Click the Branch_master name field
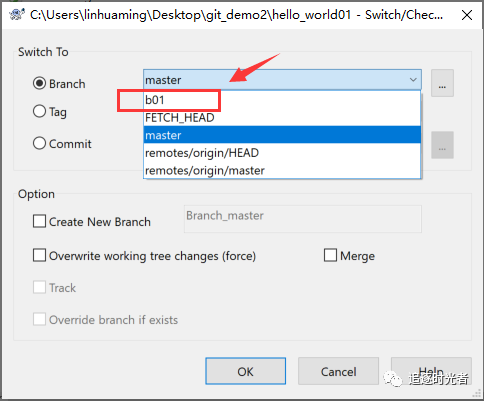 pyautogui.click(x=303, y=219)
